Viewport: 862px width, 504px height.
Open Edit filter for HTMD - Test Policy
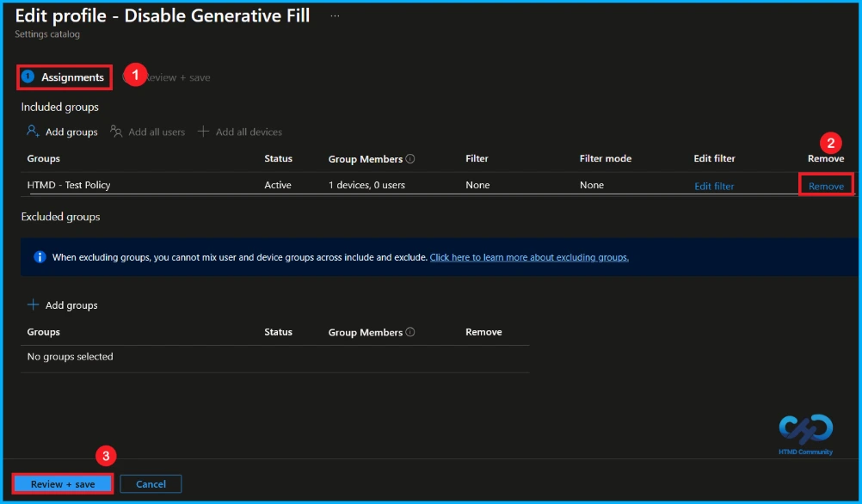pyautogui.click(x=713, y=185)
